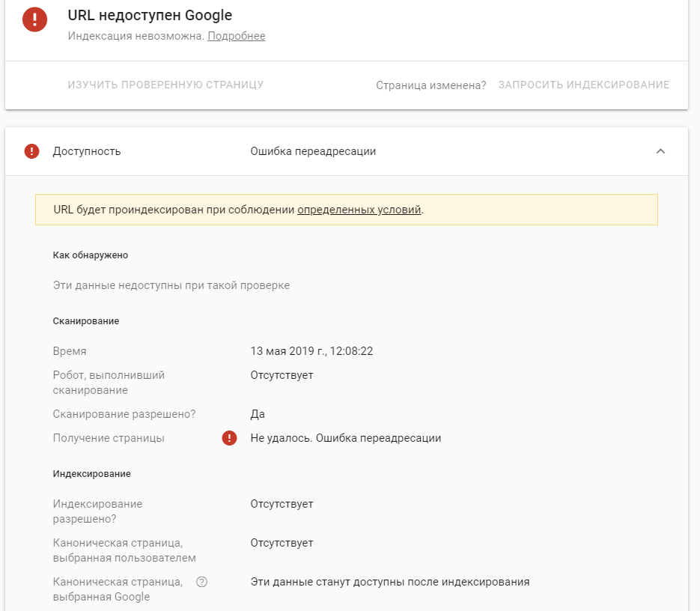
Task: Click the "Да" value for crawl allowed
Action: [x=258, y=414]
